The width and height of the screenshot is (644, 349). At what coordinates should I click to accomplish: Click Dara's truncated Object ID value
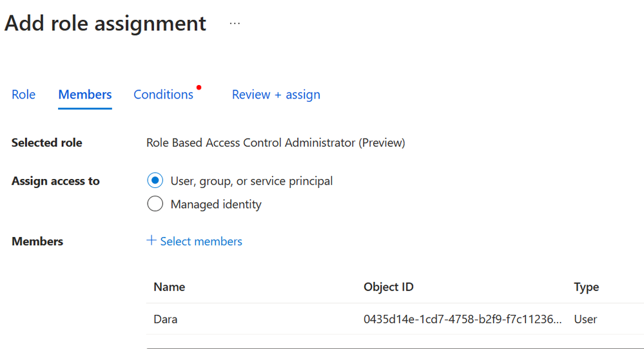[x=462, y=319]
